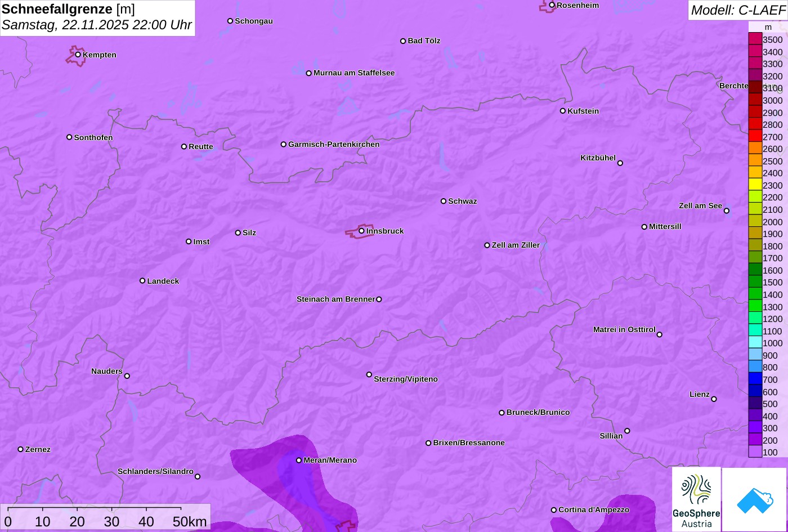
Task: Pick the Rosenheim marker dot
Action: 552,5
